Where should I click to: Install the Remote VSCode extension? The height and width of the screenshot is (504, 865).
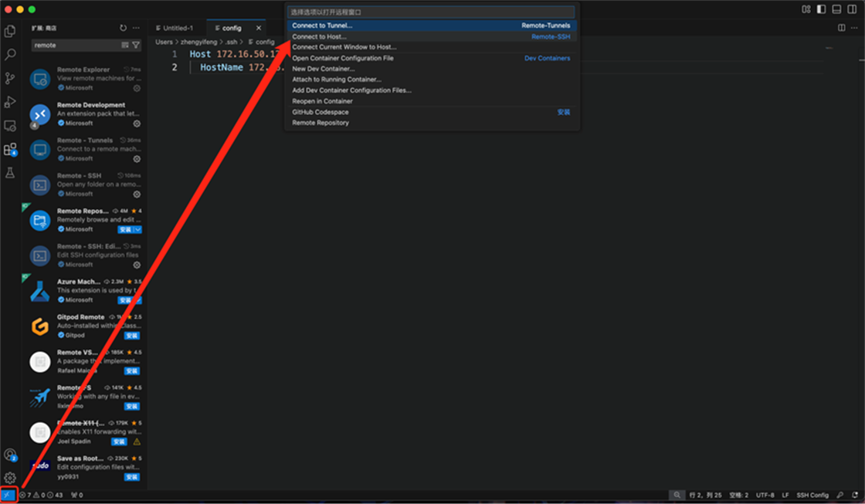coord(132,370)
